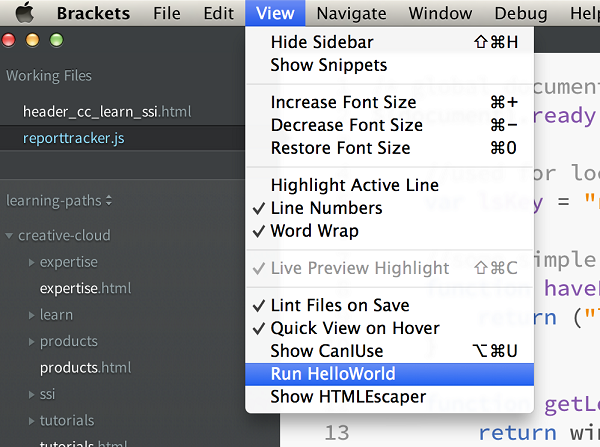This screenshot has width=600, height=447.
Task: Select Restore Font Size
Action: [390, 148]
